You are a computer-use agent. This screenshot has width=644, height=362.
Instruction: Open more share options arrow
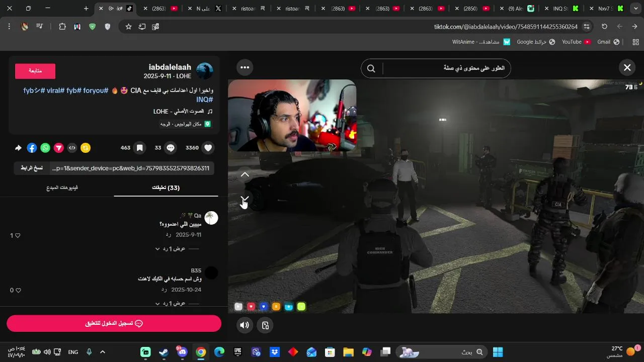click(x=19, y=148)
